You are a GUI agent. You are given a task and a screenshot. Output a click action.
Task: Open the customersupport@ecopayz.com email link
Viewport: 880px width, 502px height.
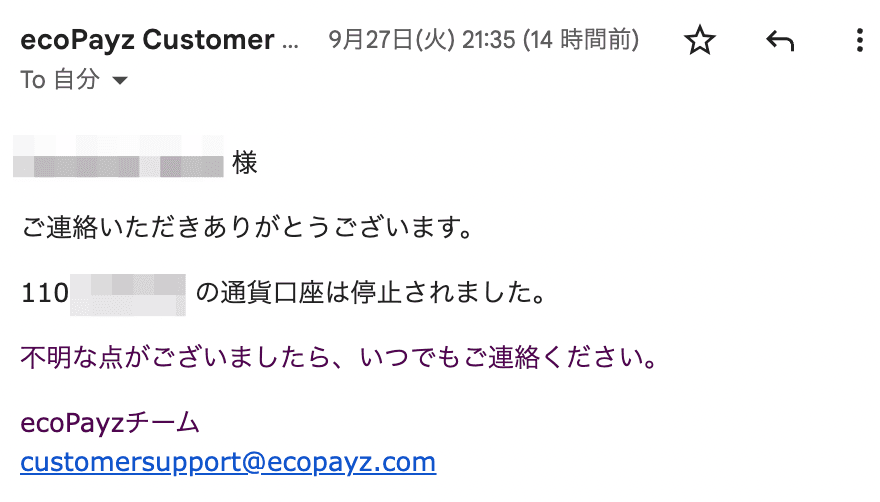click(228, 462)
